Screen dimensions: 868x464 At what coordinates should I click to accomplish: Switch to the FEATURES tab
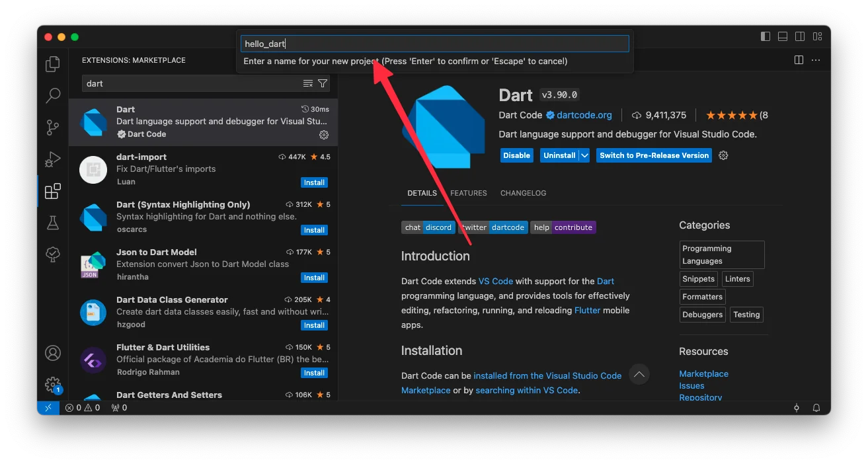469,193
